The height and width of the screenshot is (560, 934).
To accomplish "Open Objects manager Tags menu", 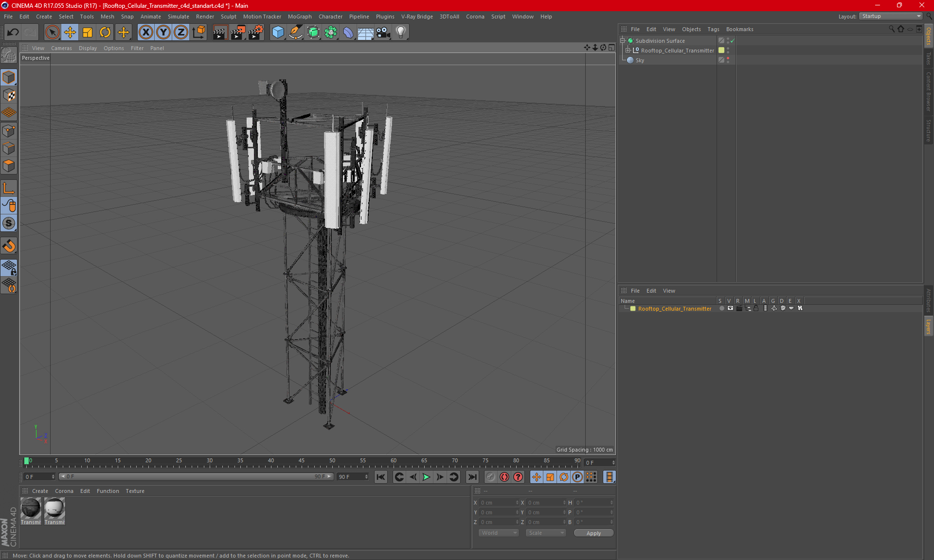I will click(713, 29).
